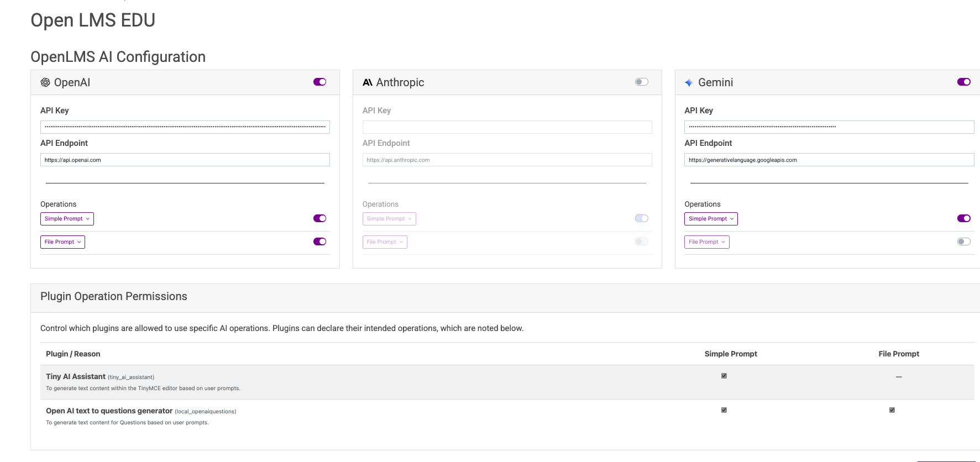
Task: Expand Gemini Simple Prompt dropdown
Action: 711,219
